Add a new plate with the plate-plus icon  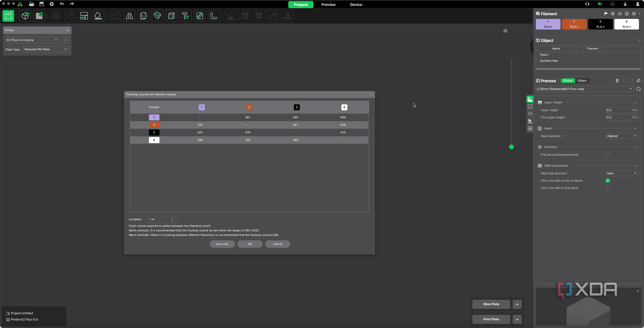[39, 16]
